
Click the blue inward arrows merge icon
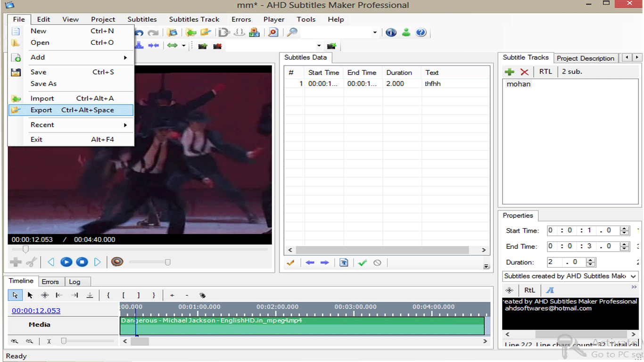point(154,46)
